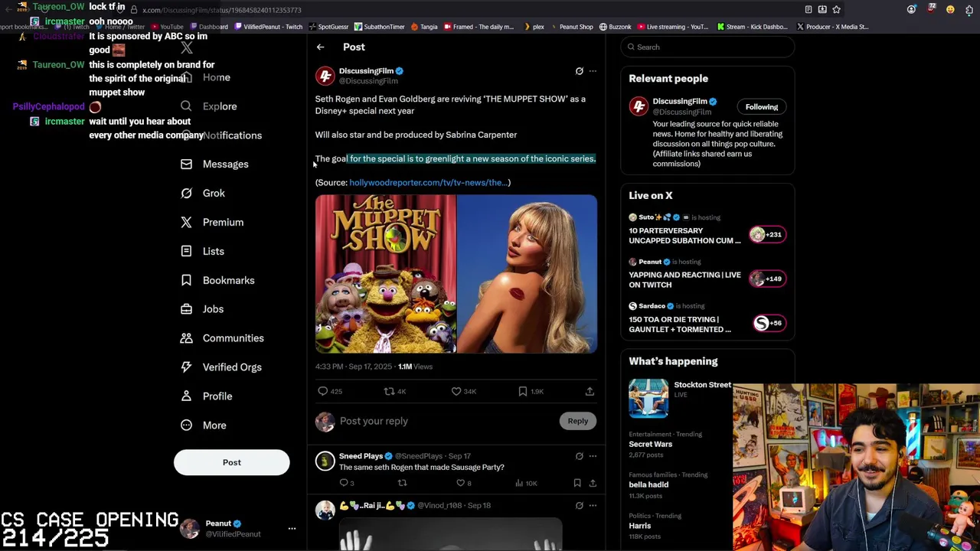Click Grok explain icon on DiscussingFilm post
980x551 pixels.
(x=580, y=71)
